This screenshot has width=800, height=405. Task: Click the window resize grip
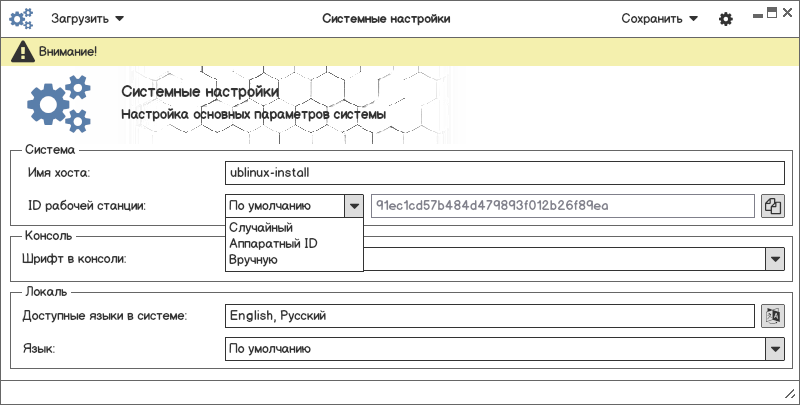789,393
